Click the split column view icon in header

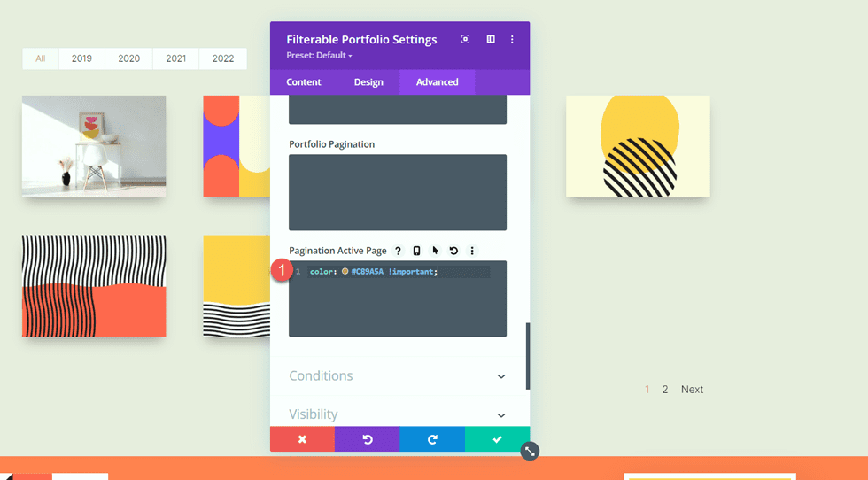pyautogui.click(x=491, y=40)
